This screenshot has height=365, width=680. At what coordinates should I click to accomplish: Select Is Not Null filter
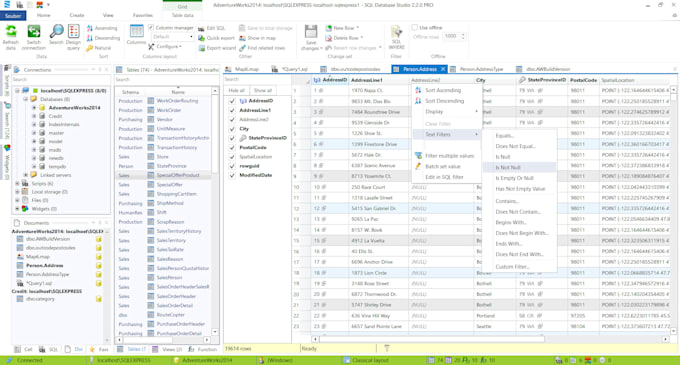coord(519,167)
